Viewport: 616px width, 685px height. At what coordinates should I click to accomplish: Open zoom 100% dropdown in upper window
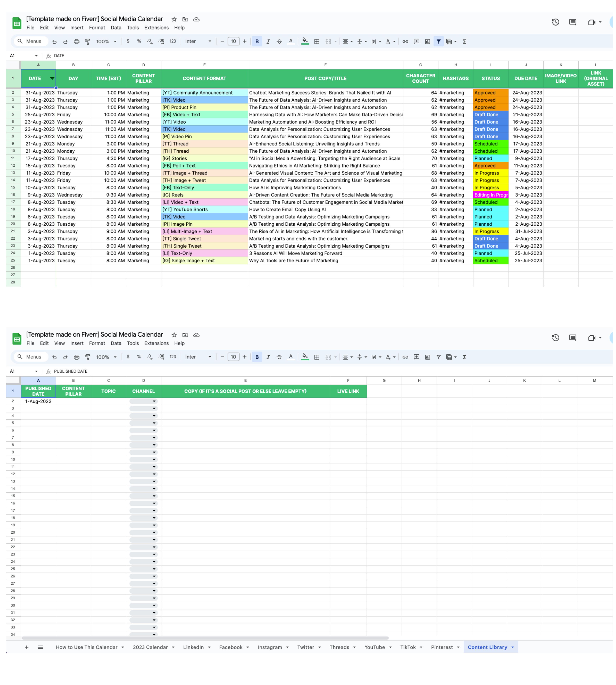106,41
